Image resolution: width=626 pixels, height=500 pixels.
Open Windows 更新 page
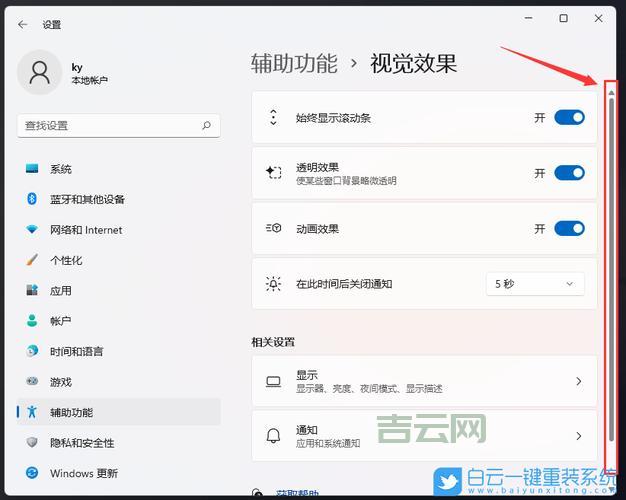pyautogui.click(x=119, y=473)
